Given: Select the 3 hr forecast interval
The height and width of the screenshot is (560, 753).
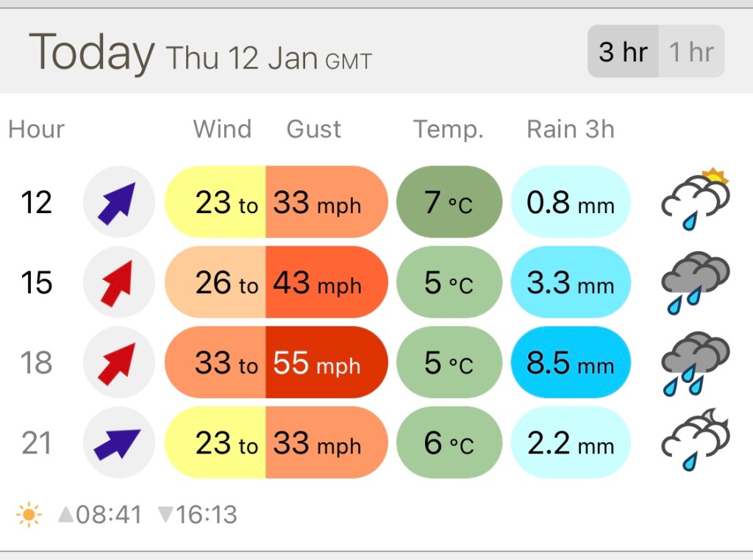Looking at the screenshot, I should (x=623, y=52).
